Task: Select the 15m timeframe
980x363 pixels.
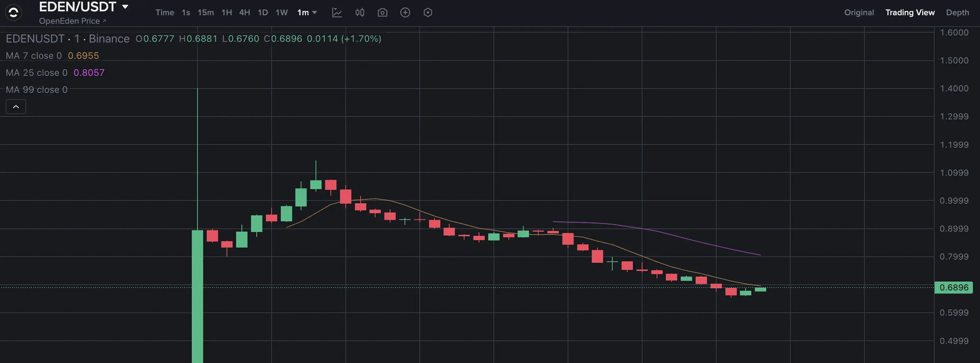Action: (205, 12)
